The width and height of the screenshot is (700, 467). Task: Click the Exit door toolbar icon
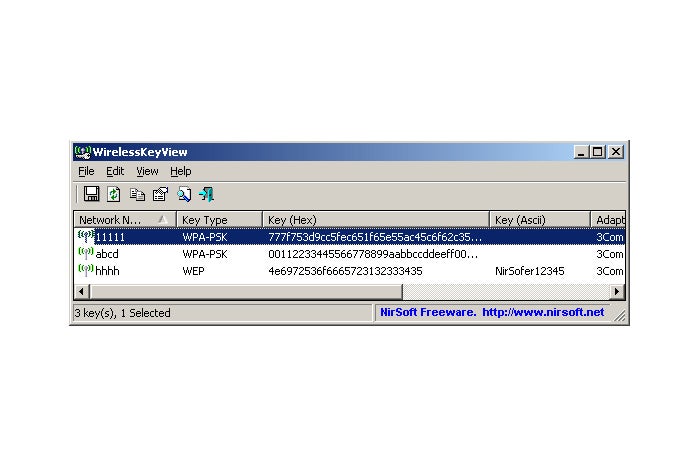coord(207,194)
